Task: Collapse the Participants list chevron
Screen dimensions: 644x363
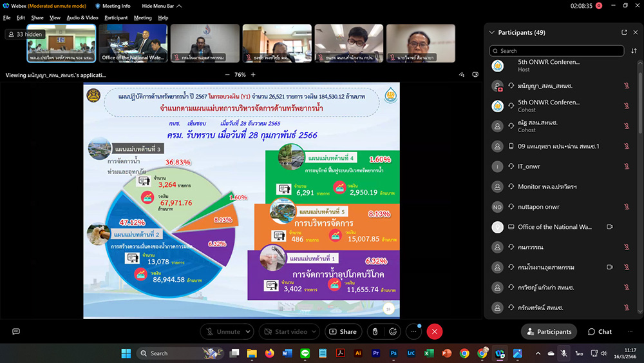Action: pos(492,32)
